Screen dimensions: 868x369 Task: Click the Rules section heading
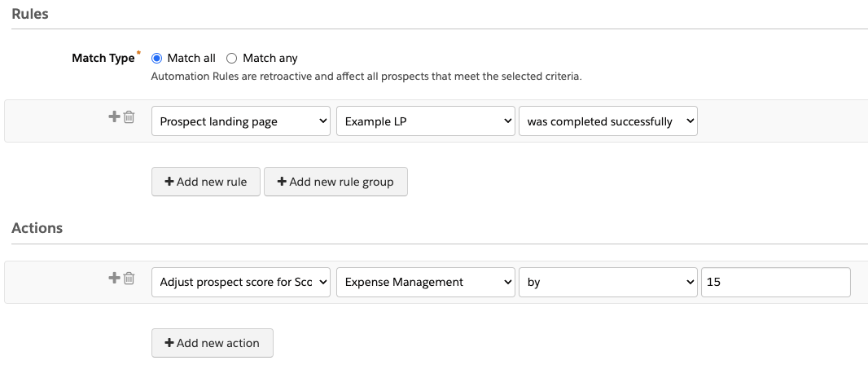[29, 13]
